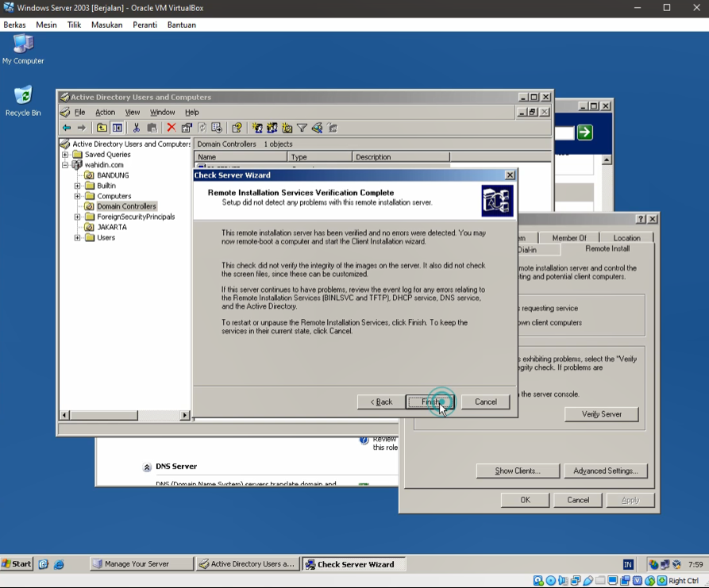The image size is (709, 588).
Task: Click the Cut scissors toolbar icon
Action: (136, 128)
